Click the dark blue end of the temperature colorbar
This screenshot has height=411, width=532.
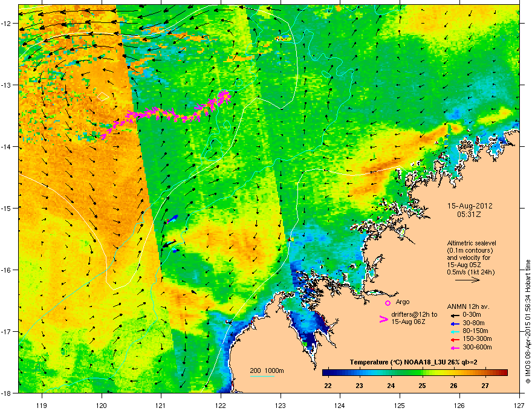326,373
